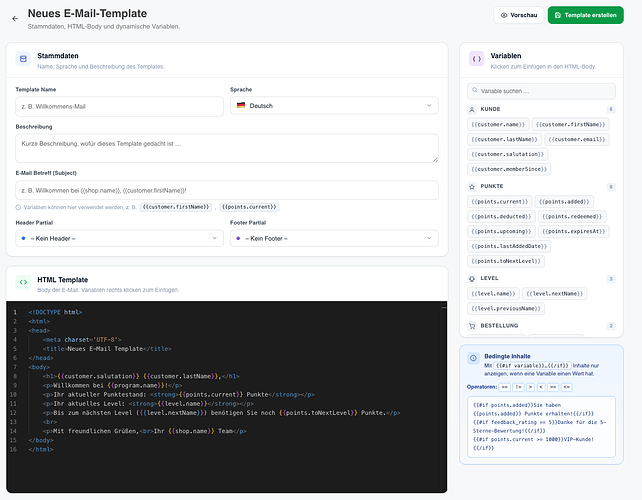Click the Stammdaten section icon
This screenshot has height=500, width=642.
[23, 59]
